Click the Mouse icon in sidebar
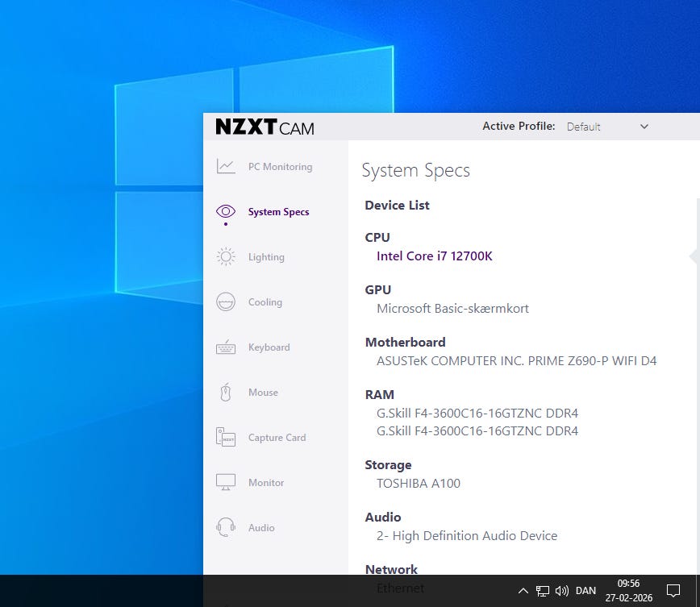 coord(225,393)
